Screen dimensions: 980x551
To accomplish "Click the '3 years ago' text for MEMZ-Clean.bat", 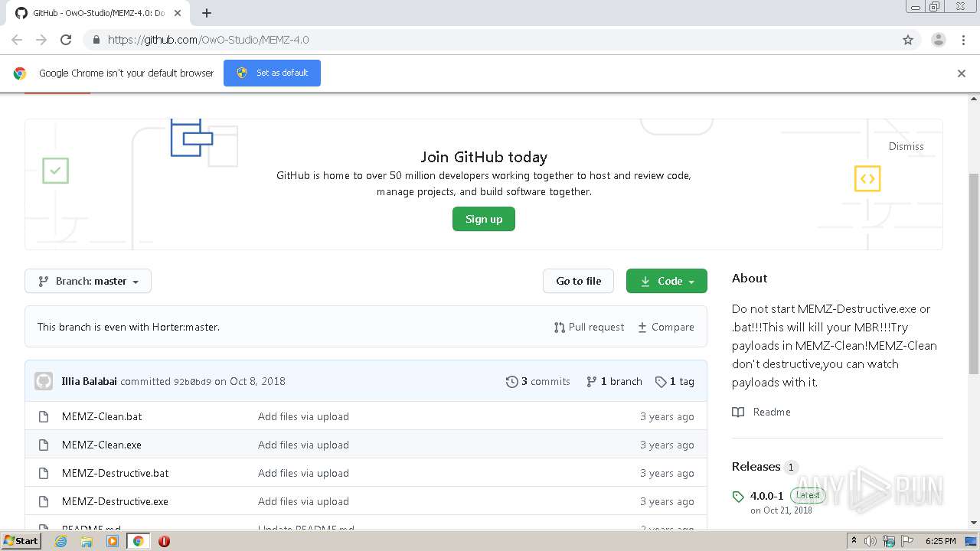I will [667, 416].
